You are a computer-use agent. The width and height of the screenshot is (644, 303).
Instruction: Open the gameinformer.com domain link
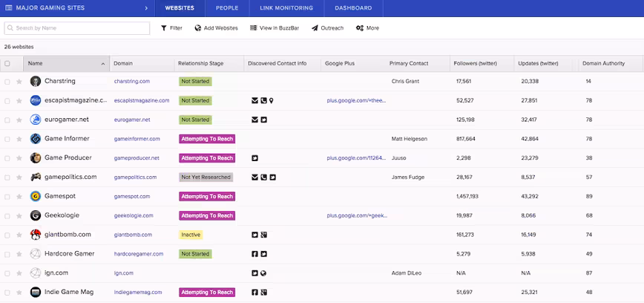click(137, 139)
